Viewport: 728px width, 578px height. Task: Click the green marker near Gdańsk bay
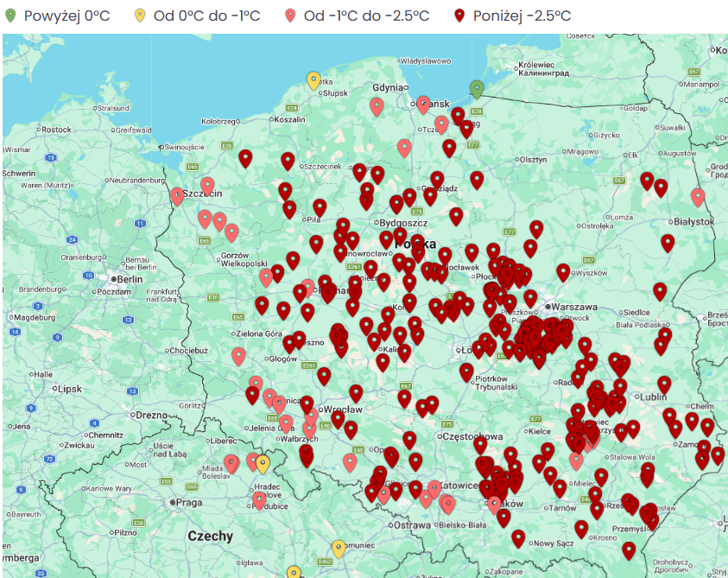(477, 88)
